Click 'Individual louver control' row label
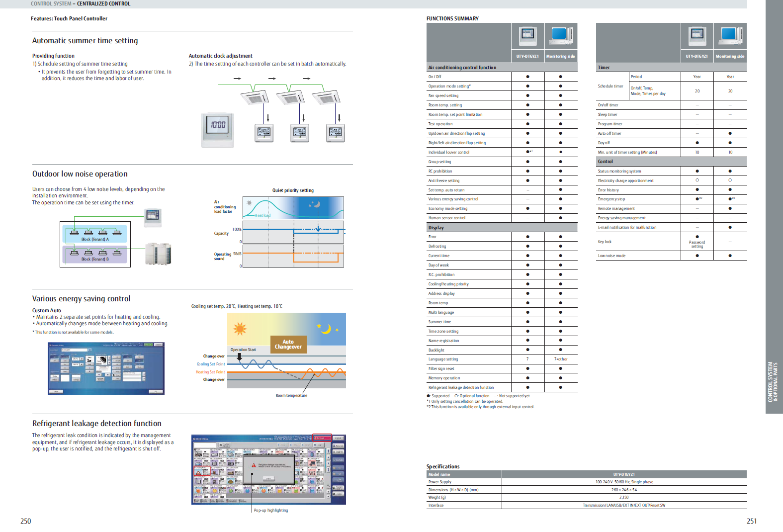The image size is (783, 532). click(x=449, y=152)
